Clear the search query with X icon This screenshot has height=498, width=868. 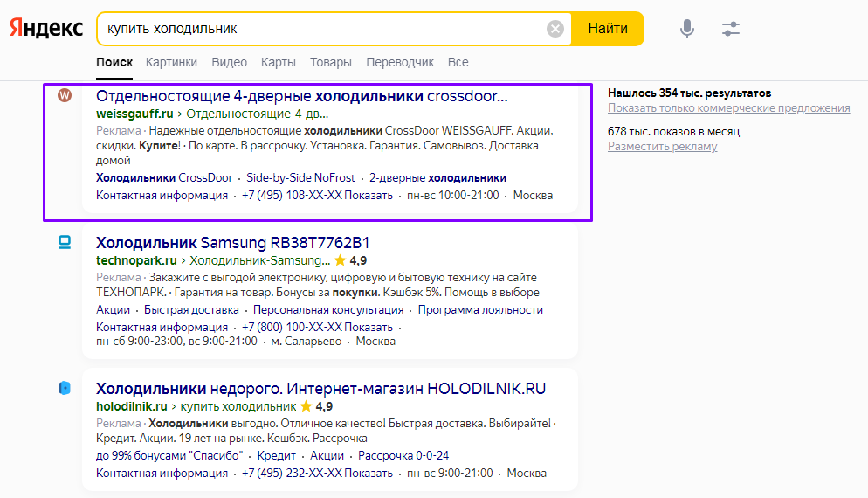pyautogui.click(x=555, y=29)
